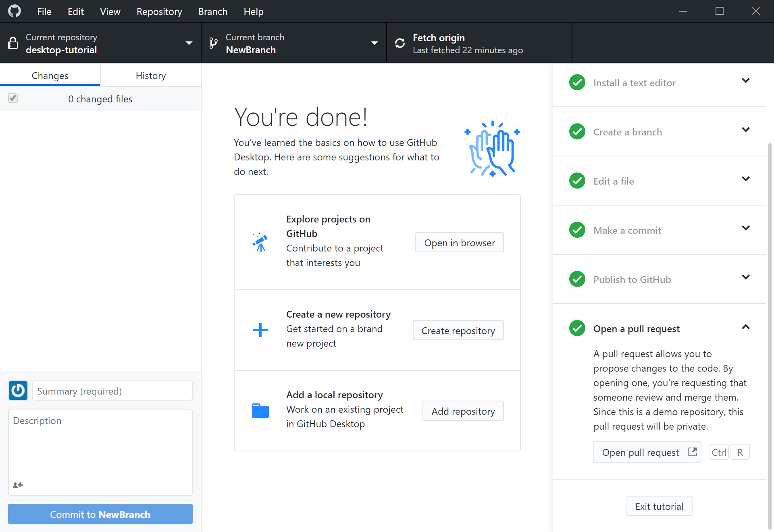Click the R keyboard shortcut key

(x=740, y=452)
